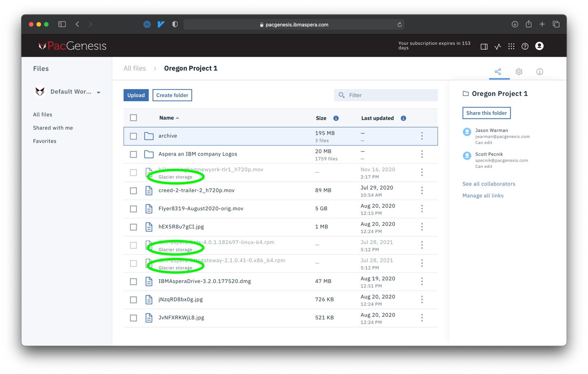Click the PacGenesis logo
This screenshot has height=374, width=588.
72,46
